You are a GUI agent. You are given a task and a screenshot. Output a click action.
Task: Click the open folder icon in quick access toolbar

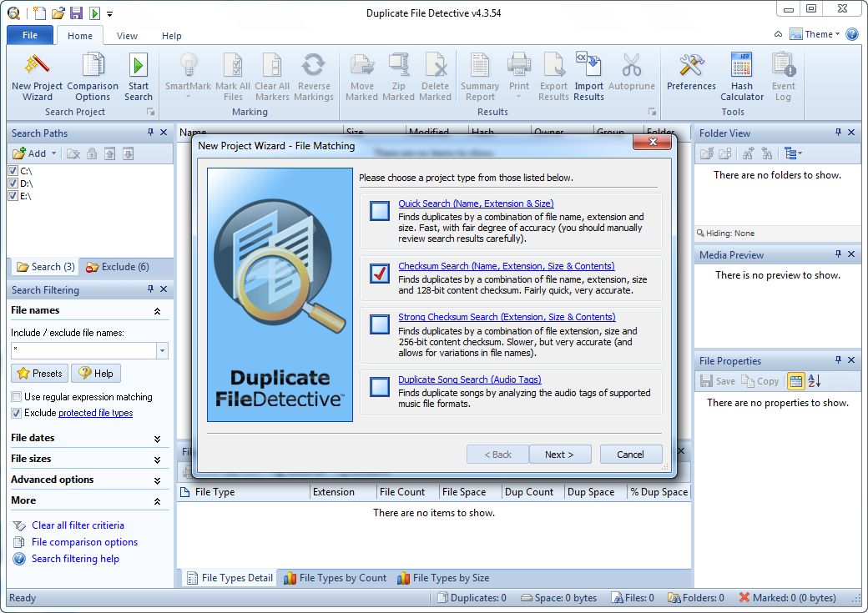pyautogui.click(x=58, y=13)
